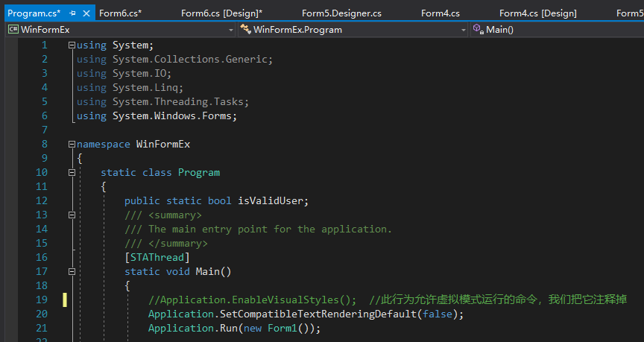Click 'System.Threading.Tasks' using directive
Viewport: 644px width, 342px height.
(x=178, y=102)
